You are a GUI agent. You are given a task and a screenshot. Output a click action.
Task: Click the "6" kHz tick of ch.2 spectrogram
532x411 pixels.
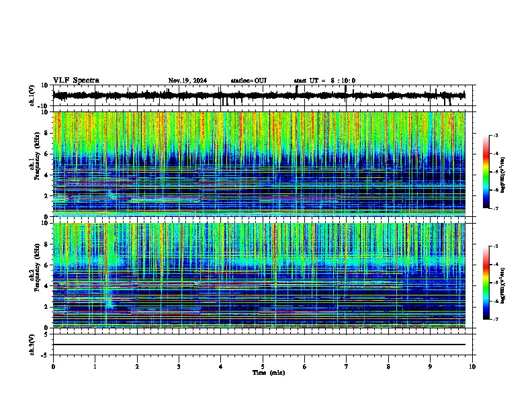point(47,265)
